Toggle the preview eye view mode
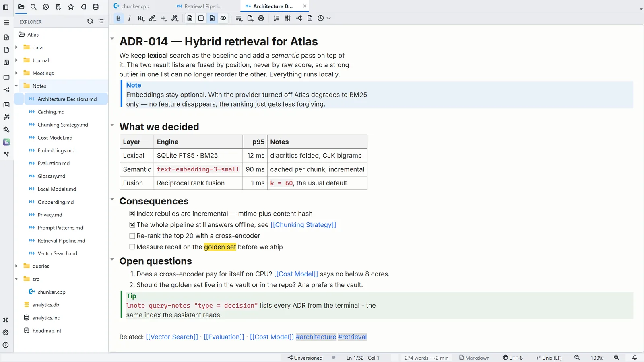The image size is (644, 362). tap(223, 18)
